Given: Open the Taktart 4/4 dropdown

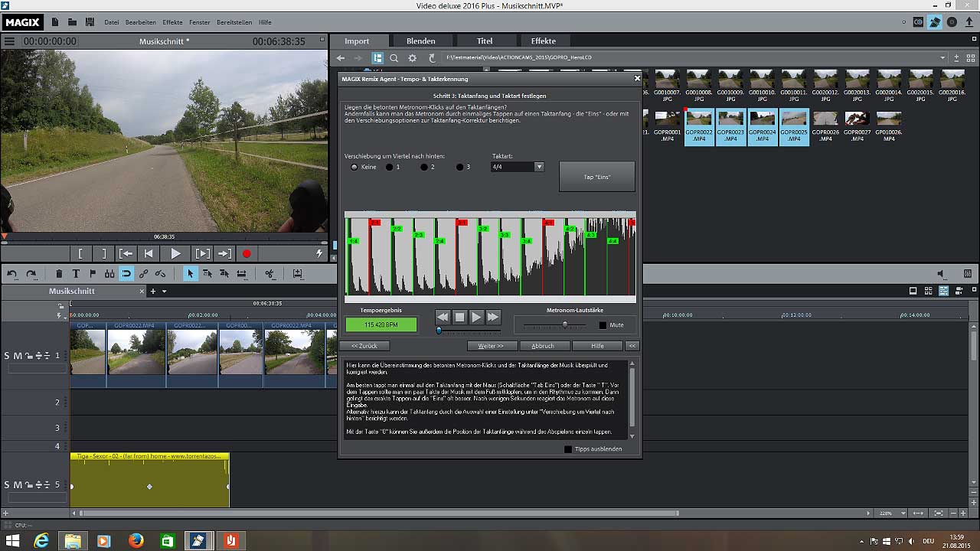Looking at the screenshot, I should pyautogui.click(x=539, y=167).
